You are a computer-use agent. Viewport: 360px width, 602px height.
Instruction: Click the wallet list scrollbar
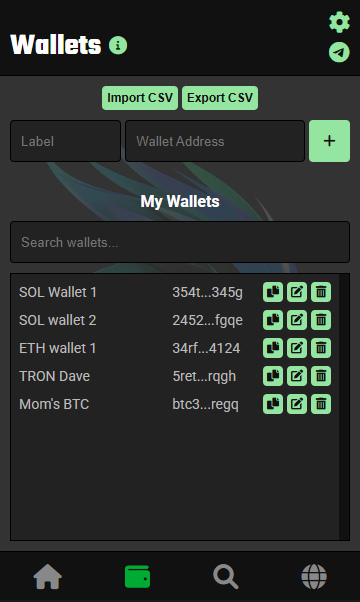(x=344, y=407)
